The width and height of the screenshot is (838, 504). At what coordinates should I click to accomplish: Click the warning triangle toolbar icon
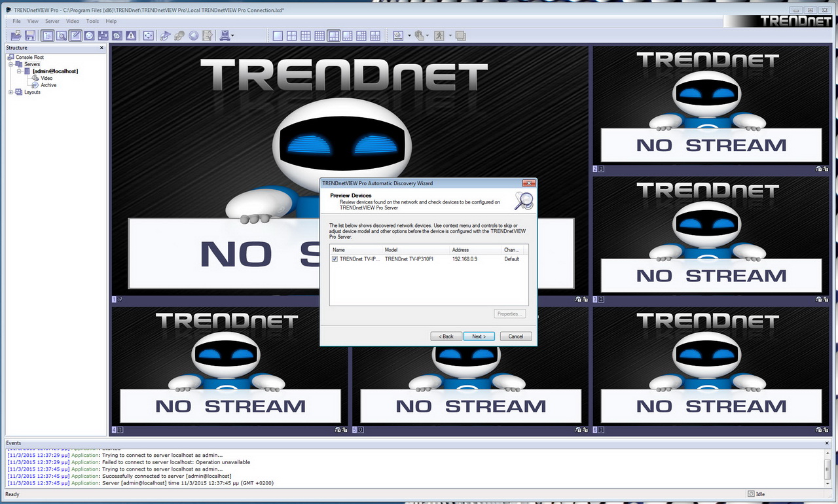point(131,35)
